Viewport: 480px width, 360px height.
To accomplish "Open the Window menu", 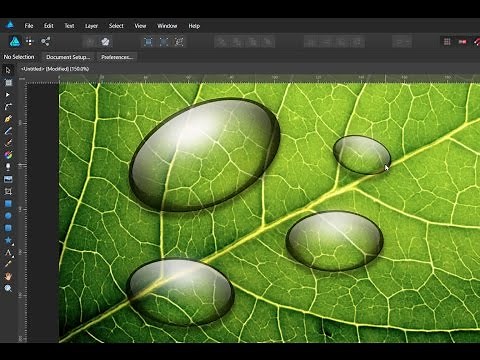I will click(x=167, y=26).
